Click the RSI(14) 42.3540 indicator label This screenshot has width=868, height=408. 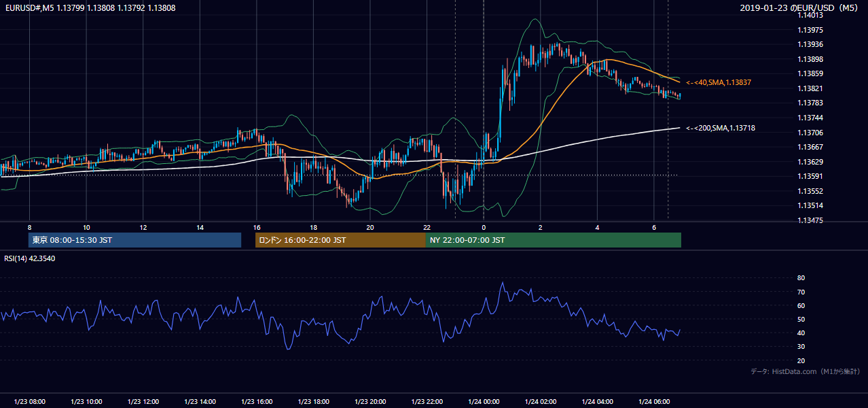30,258
